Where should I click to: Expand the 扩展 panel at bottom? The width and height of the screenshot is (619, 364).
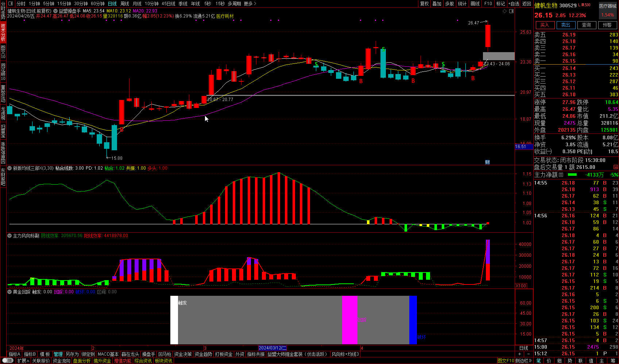click(23, 361)
